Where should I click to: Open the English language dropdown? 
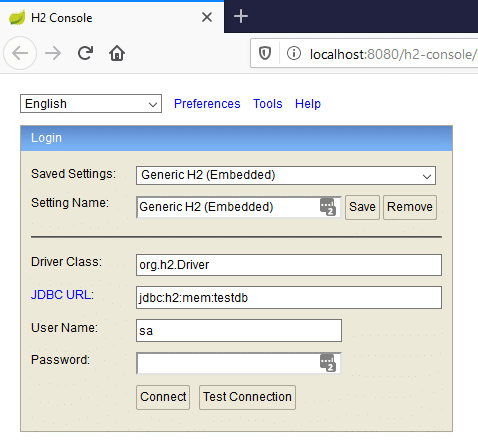[x=91, y=104]
